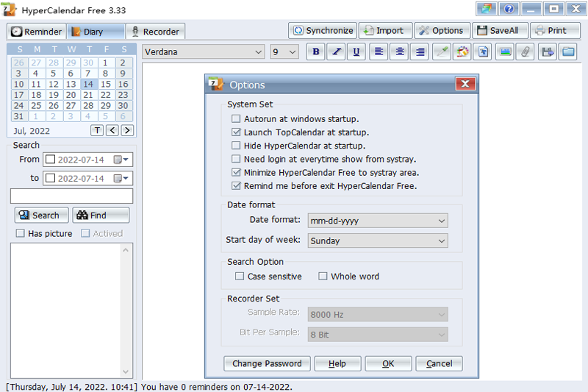Click the text font style icon
The image size is (588, 392).
pos(483,51)
